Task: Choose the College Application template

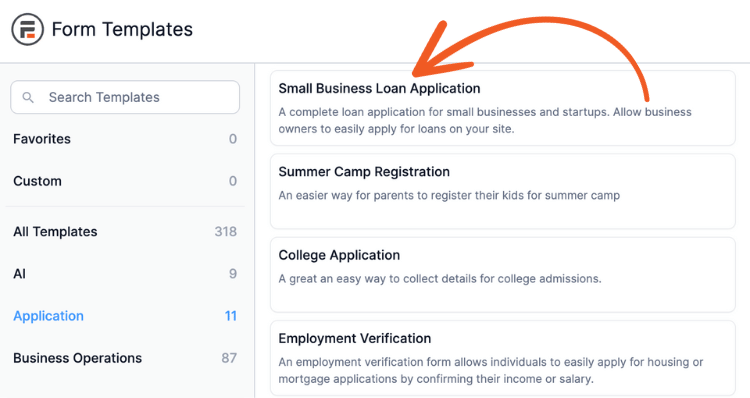Action: click(503, 275)
